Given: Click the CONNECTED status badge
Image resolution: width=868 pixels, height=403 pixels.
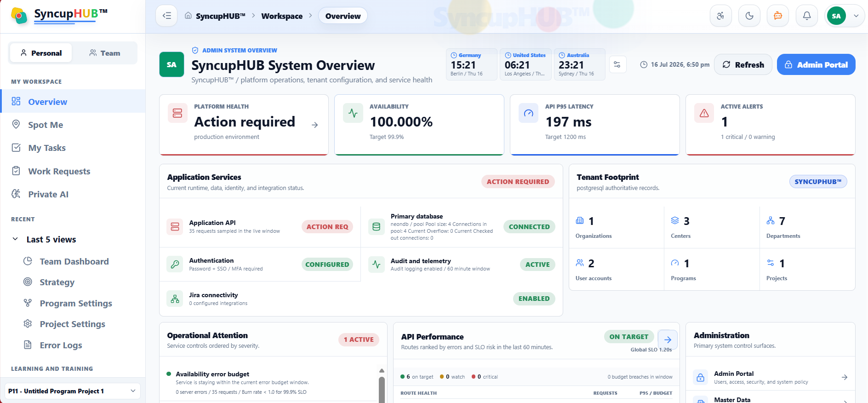Looking at the screenshot, I should 529,227.
